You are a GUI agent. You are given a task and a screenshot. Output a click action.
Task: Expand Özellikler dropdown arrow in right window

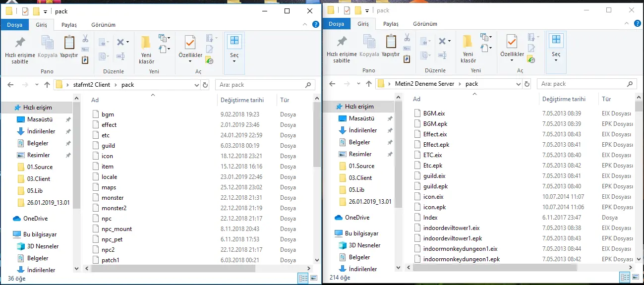[x=512, y=60]
